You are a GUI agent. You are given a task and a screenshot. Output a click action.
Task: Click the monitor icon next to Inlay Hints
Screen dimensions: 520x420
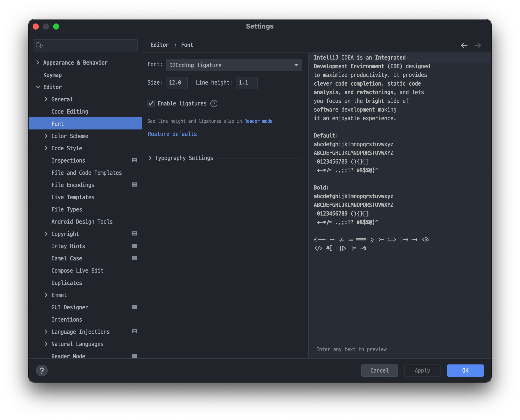coord(134,246)
